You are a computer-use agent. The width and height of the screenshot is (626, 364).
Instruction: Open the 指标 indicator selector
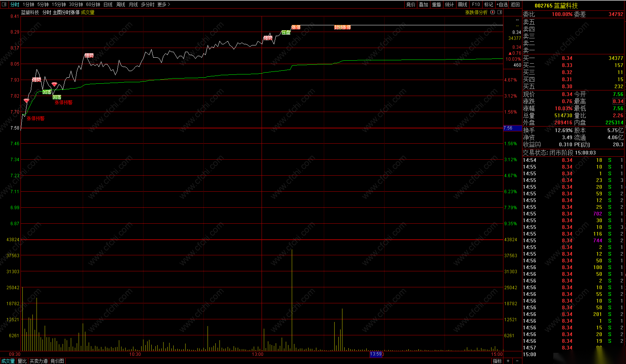(497, 361)
